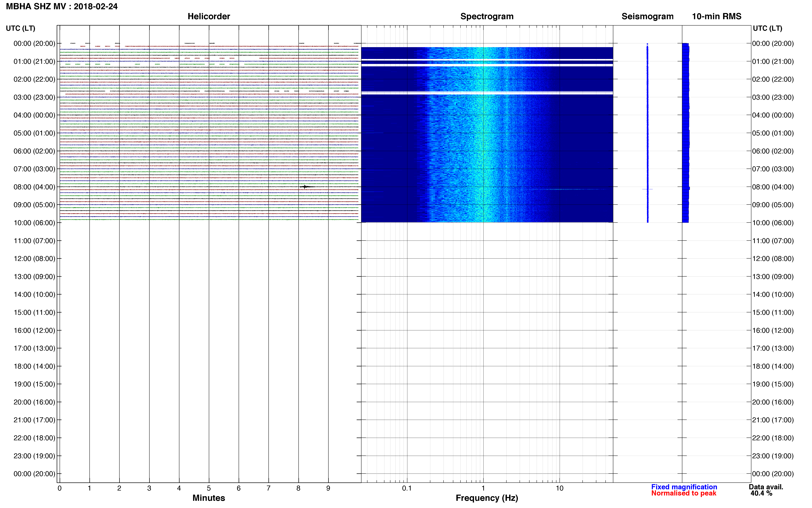This screenshot has height=508, width=812.
Task: Click the blue seismogram trace column
Action: 648,133
